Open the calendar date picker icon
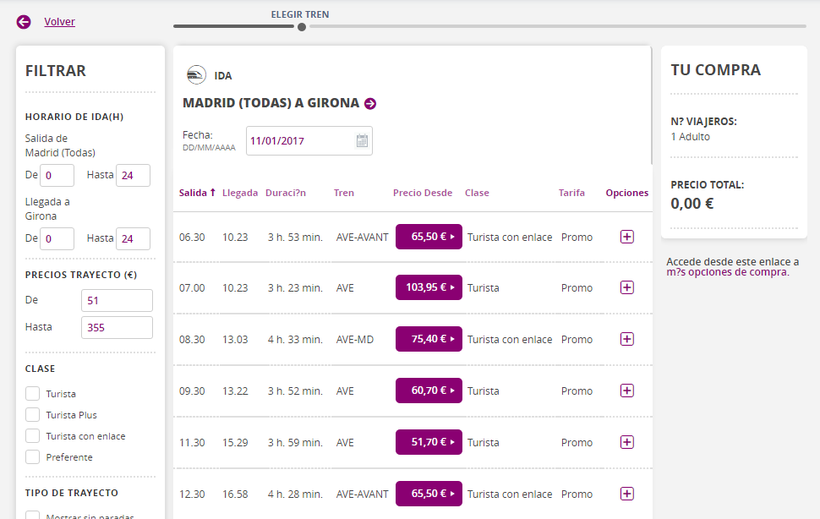This screenshot has height=519, width=820. pyautogui.click(x=362, y=141)
